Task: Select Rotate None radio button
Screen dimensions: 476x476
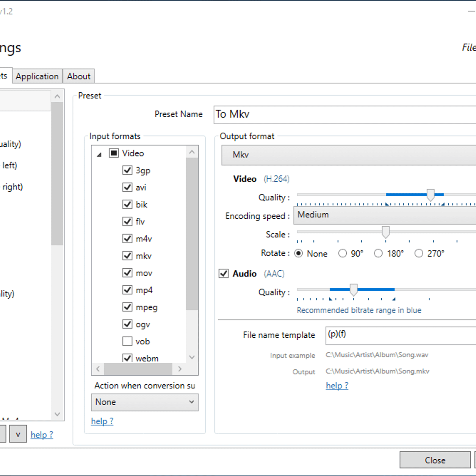Action: coord(298,253)
